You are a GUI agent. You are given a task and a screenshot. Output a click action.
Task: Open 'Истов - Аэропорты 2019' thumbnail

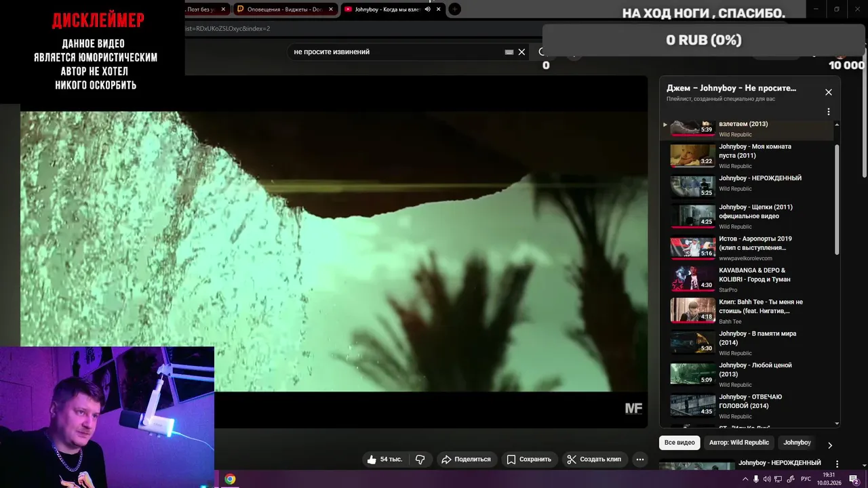[x=692, y=248]
